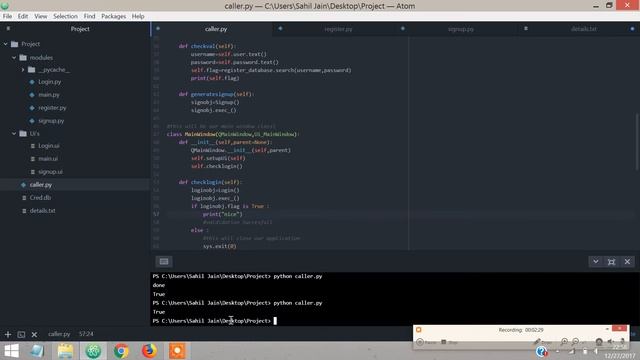
Task: Click the UI's folder icon
Action: click(23, 133)
